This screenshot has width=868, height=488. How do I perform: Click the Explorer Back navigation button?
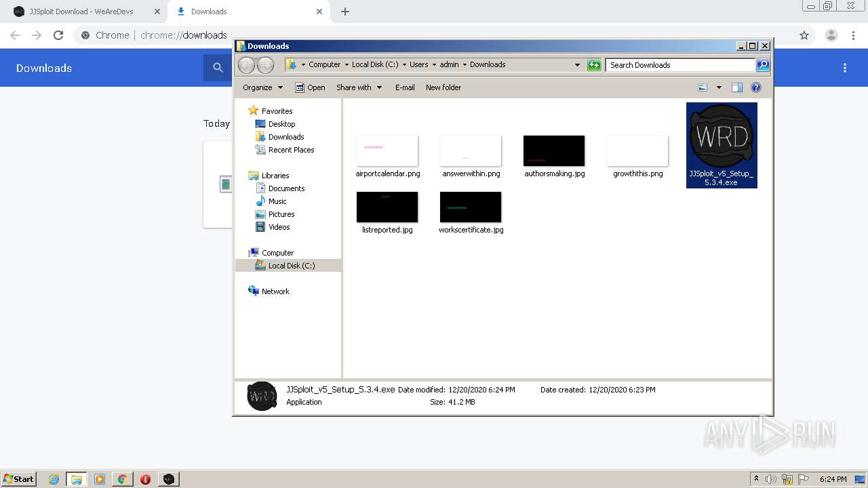[246, 65]
